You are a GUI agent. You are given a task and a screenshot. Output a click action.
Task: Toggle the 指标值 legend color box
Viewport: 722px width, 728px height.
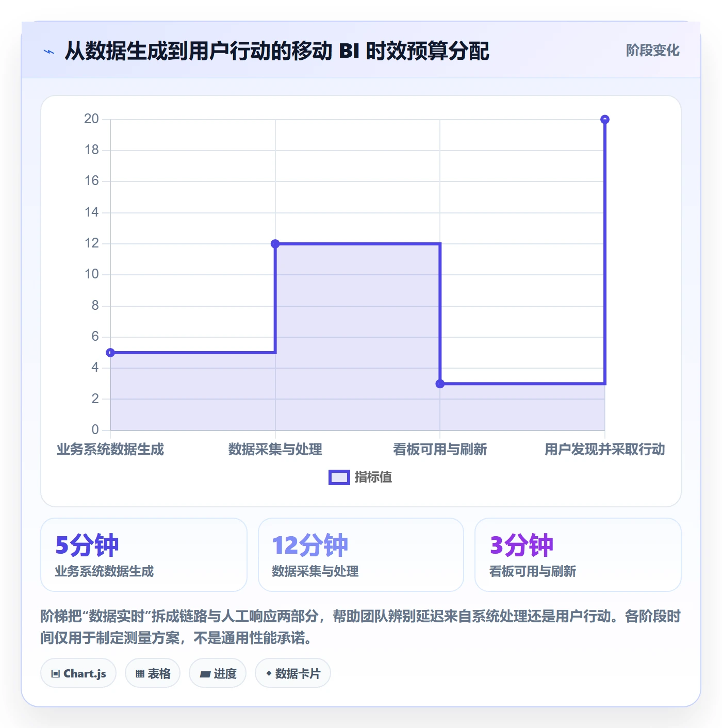339,477
